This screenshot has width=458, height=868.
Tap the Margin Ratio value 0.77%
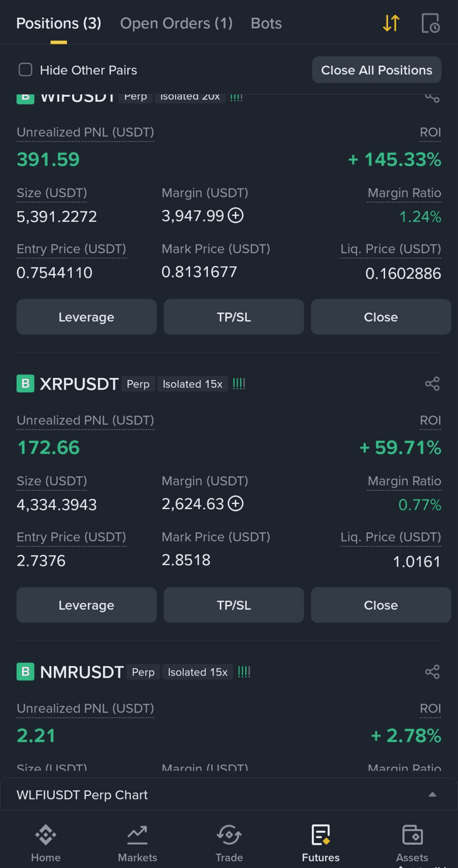[420, 505]
